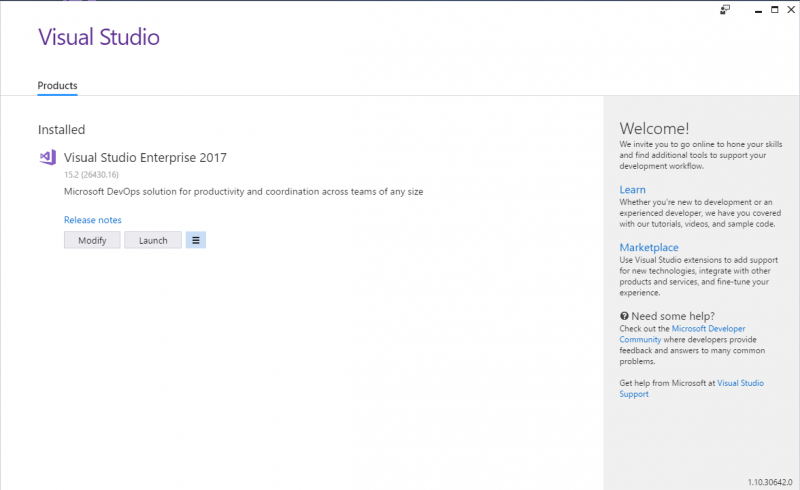Select the Products tab
The width and height of the screenshot is (800, 490).
57,85
